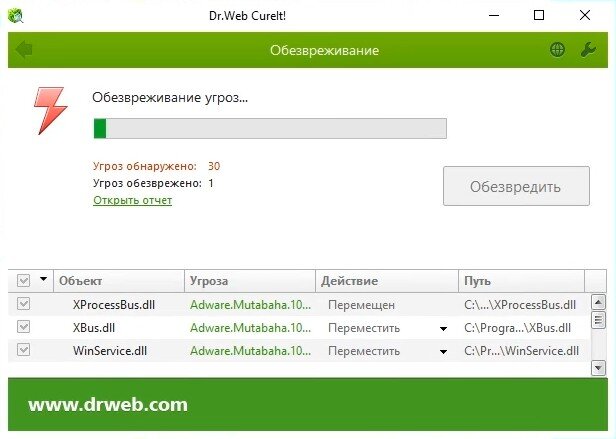Maximize the Dr.Web CureIt! window
Image resolution: width=616 pixels, height=439 pixels.
point(539,15)
